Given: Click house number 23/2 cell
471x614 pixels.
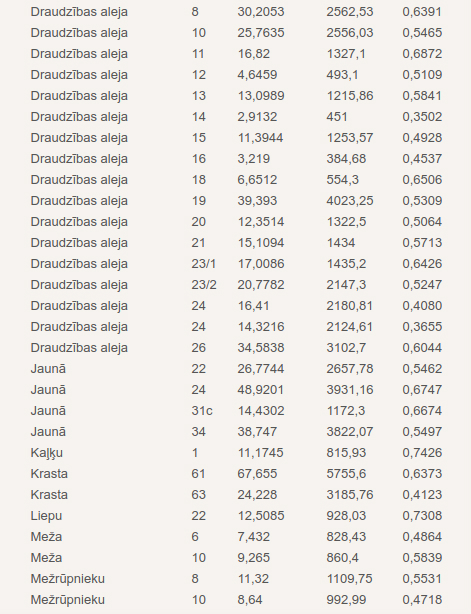Looking at the screenshot, I should coord(204,285).
